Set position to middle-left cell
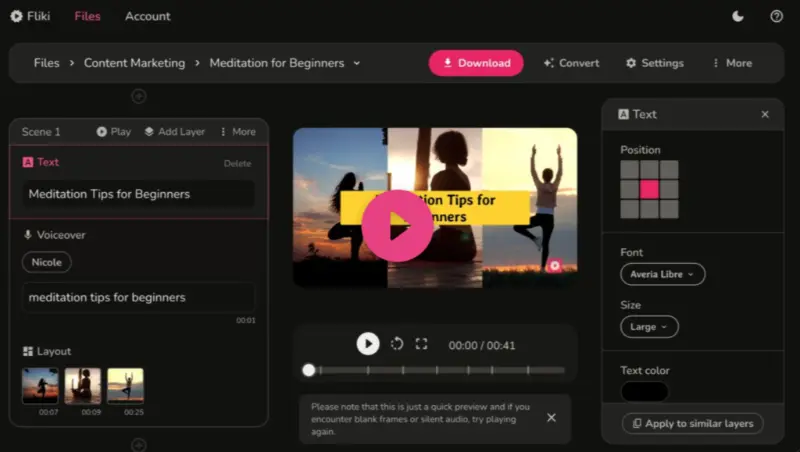Viewport: 800px width, 452px height. (630, 189)
